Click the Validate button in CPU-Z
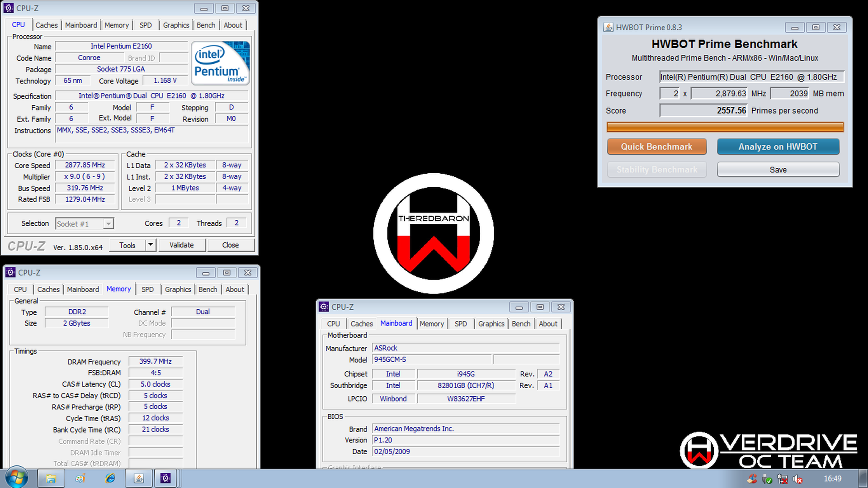 point(182,245)
